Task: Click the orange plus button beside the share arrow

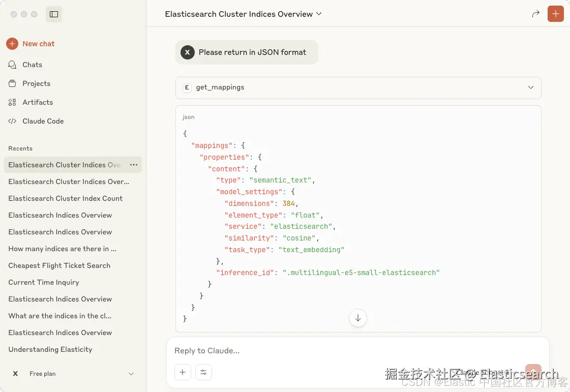Action: 555,14
